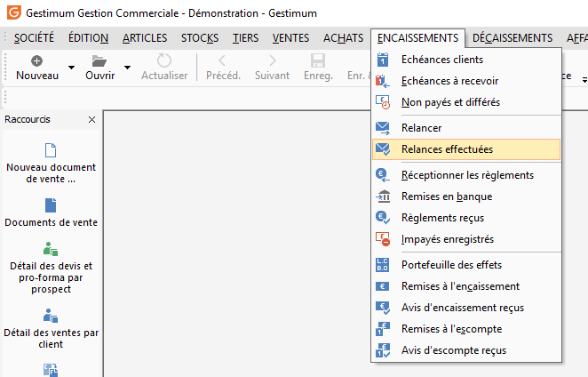Image resolution: width=588 pixels, height=377 pixels.
Task: Select Avis d'encaissement reçus
Action: click(466, 308)
